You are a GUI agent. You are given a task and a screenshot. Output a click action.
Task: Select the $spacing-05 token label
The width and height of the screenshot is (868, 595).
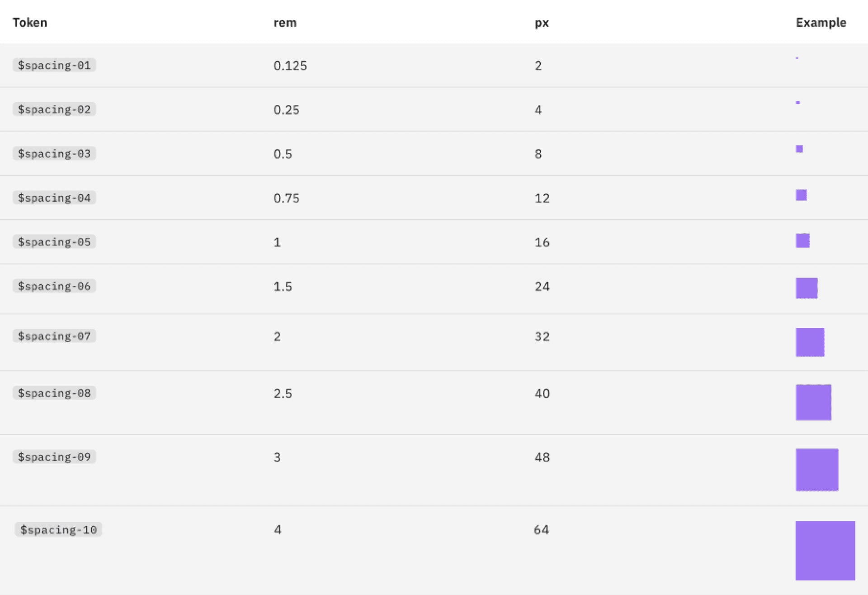[54, 242]
